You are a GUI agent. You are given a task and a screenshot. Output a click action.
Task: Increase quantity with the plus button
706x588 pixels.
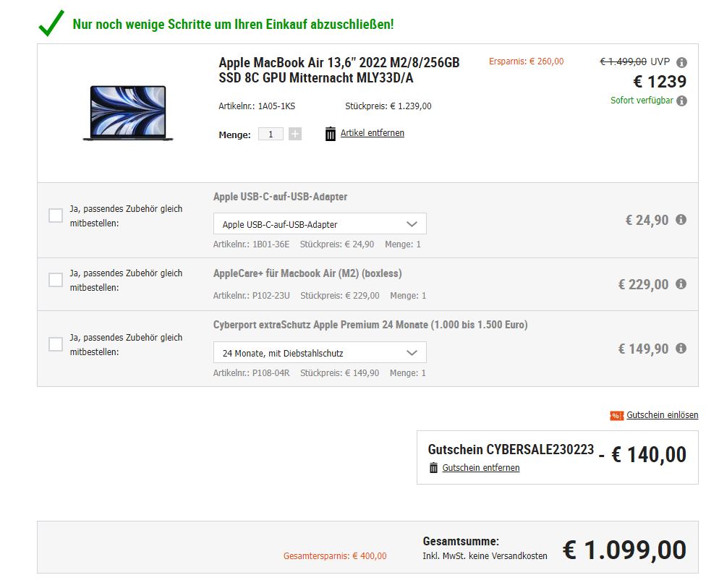[x=295, y=134]
